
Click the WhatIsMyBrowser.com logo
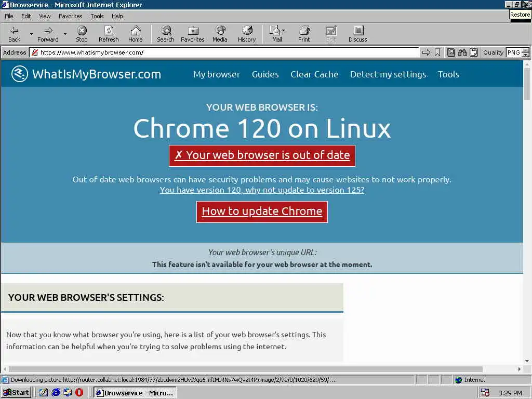(x=86, y=74)
